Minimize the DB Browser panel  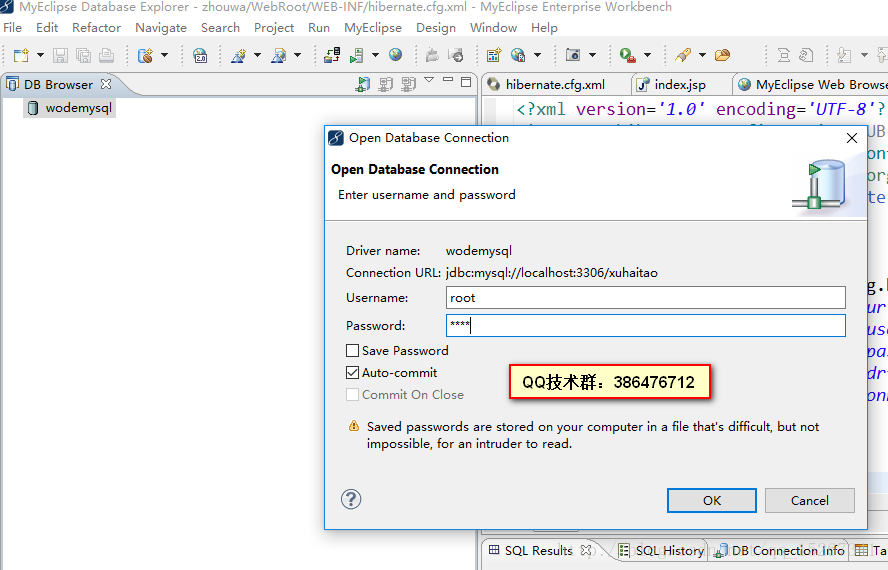coord(448,80)
